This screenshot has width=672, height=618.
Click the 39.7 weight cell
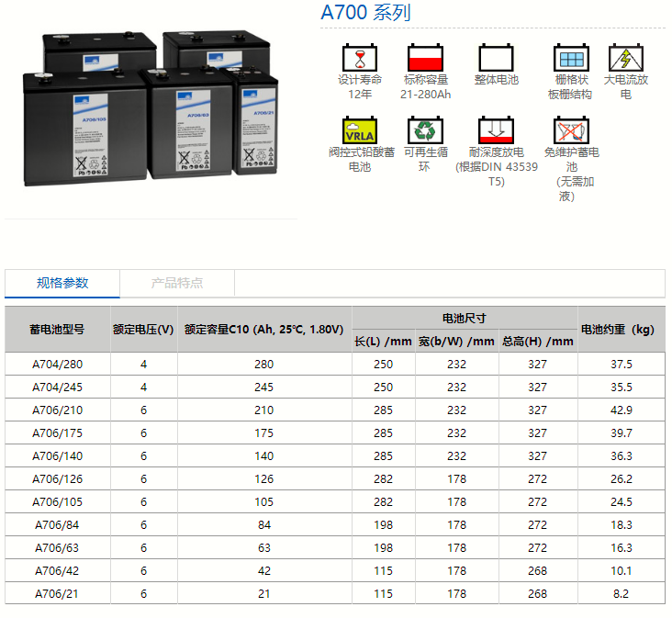[621, 433]
